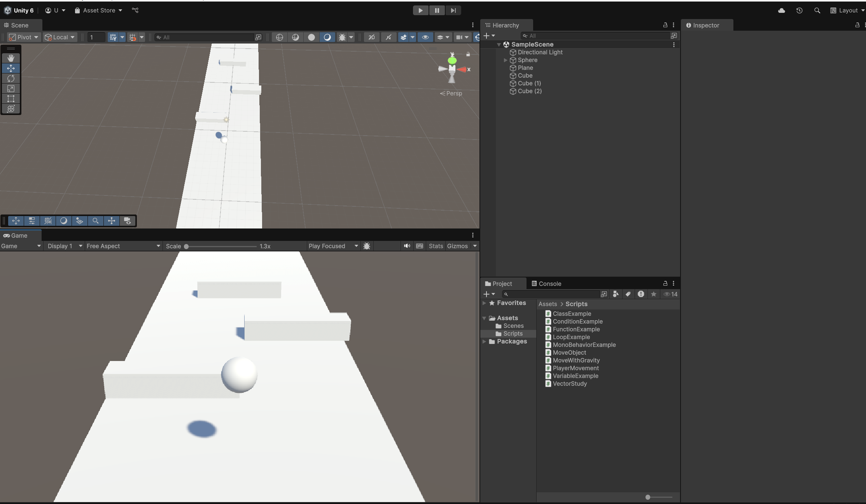Open the Play Focused dropdown
The height and width of the screenshot is (504, 866).
333,246
